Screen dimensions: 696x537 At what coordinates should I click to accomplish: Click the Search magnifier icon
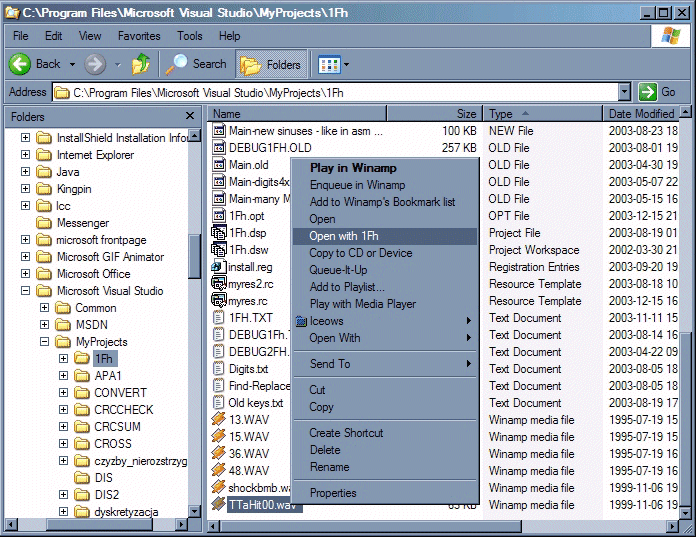(177, 65)
